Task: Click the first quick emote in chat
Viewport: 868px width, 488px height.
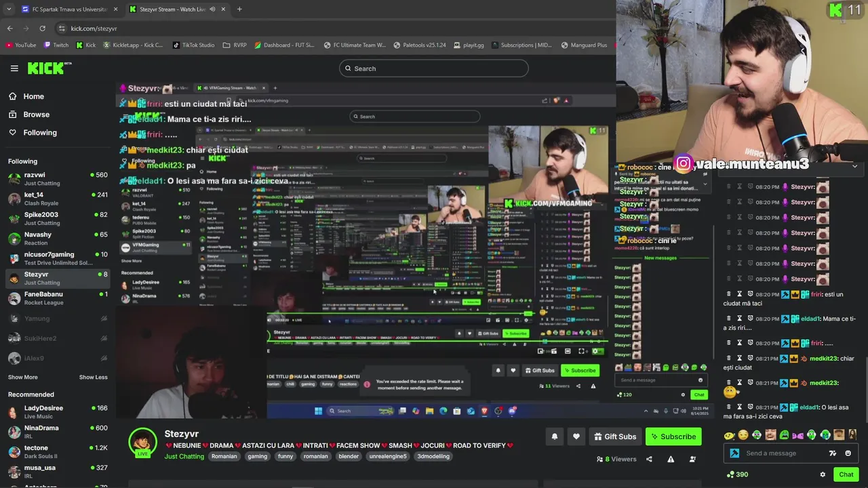Action: [x=729, y=435]
